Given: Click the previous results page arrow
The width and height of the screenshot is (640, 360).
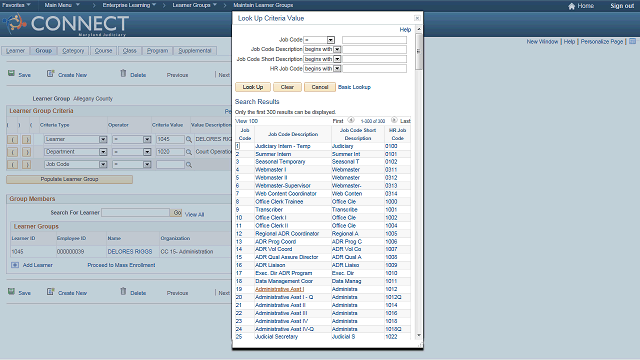Looking at the screenshot, I should [351, 120].
